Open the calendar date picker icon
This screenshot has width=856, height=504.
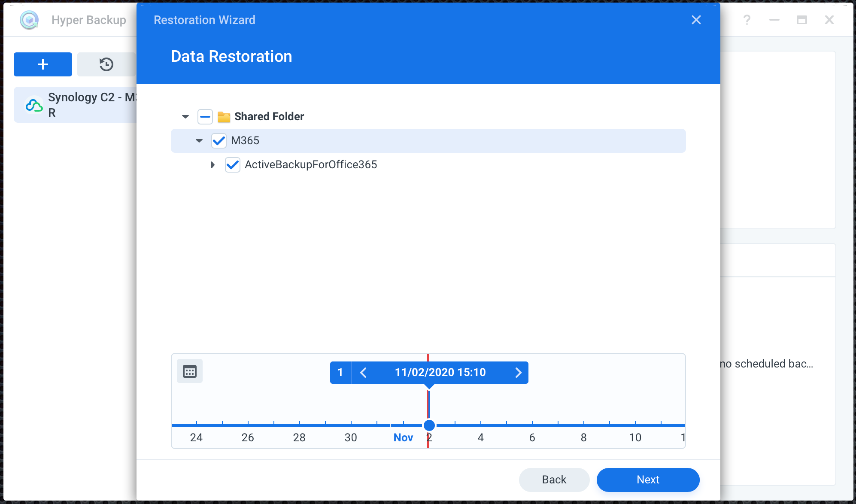(190, 371)
